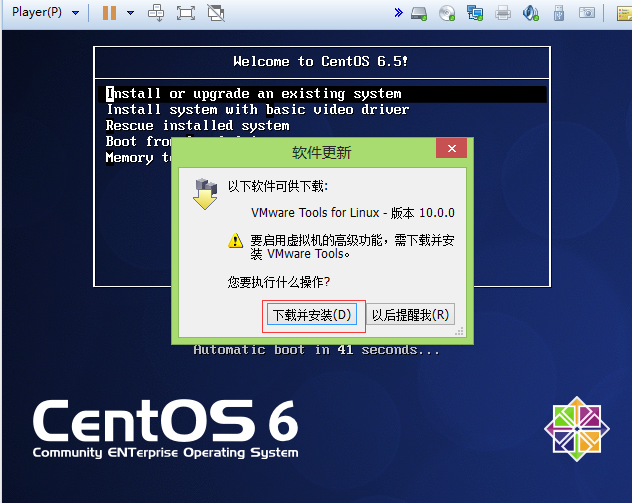The height and width of the screenshot is (503, 632).
Task: Pause the virtual machine
Action: point(109,13)
